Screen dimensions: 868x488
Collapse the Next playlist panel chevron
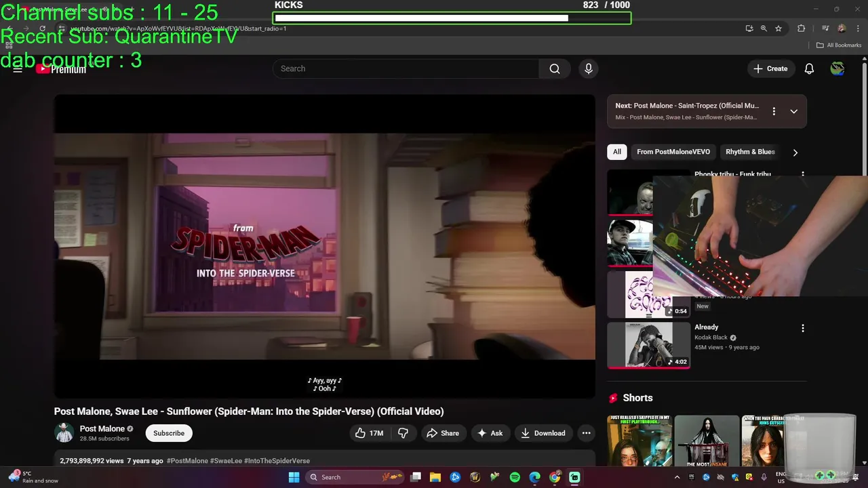pyautogui.click(x=793, y=111)
